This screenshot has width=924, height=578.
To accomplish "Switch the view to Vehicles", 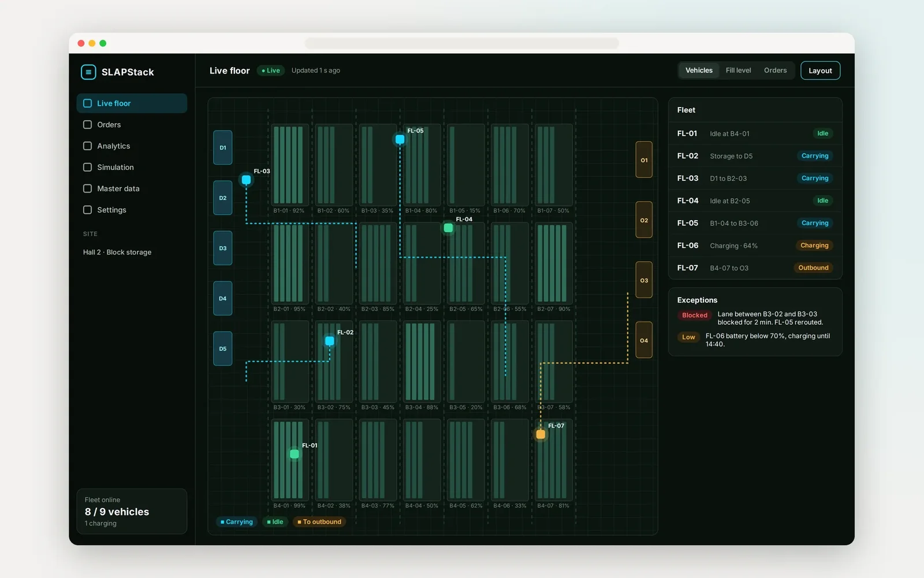I will [699, 71].
